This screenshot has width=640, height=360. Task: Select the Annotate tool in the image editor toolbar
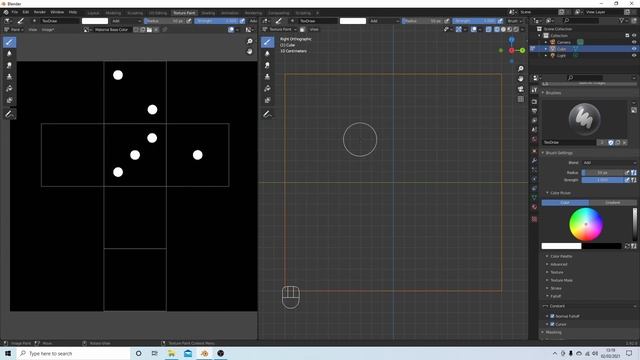(x=9, y=115)
